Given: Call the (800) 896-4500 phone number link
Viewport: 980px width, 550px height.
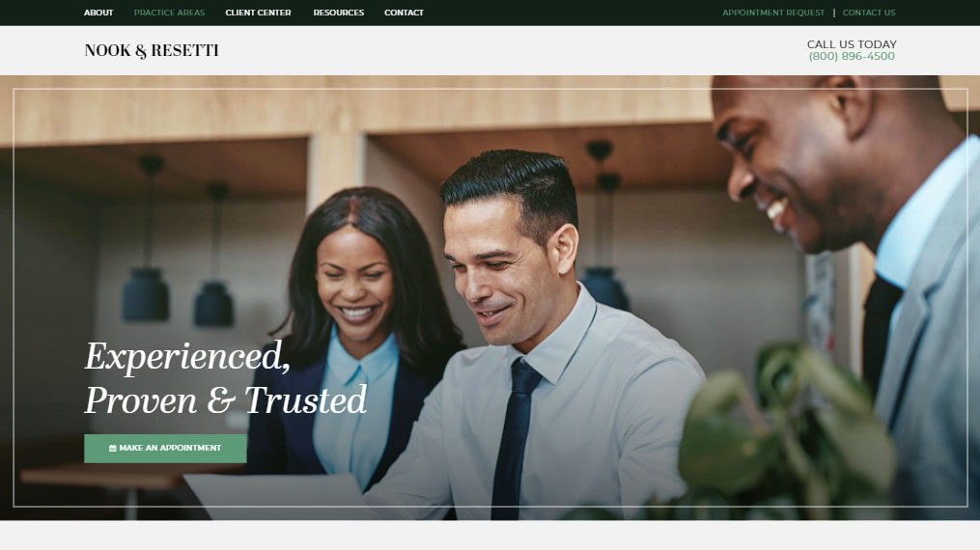Looking at the screenshot, I should 852,56.
